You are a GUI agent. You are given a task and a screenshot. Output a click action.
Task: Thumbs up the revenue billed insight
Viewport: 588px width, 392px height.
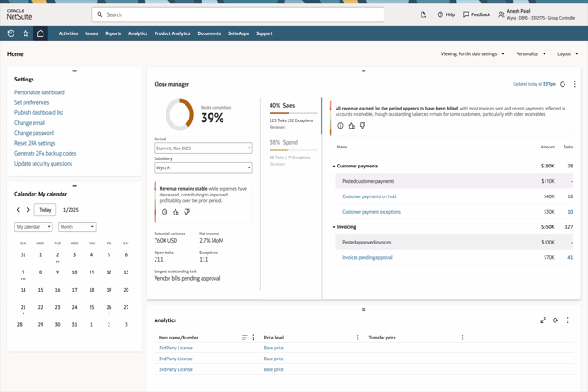(352, 126)
